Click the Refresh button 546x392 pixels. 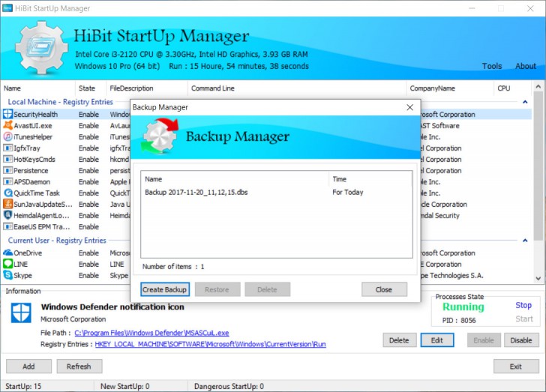pos(79,367)
